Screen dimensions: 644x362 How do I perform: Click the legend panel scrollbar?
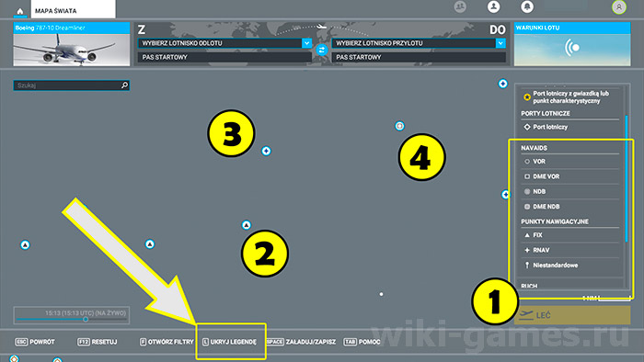point(627,178)
